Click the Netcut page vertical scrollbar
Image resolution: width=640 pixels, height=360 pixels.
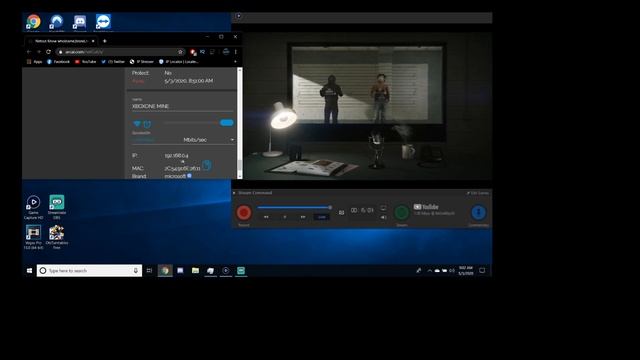pos(240,123)
